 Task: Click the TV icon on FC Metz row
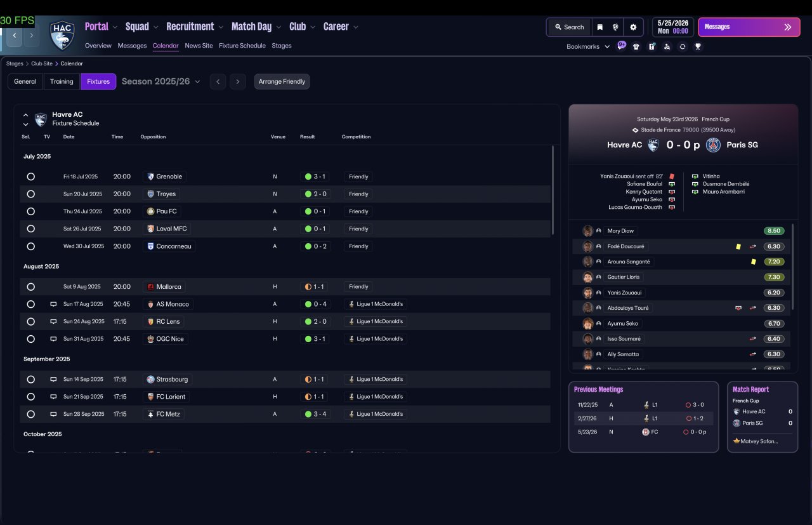53,414
